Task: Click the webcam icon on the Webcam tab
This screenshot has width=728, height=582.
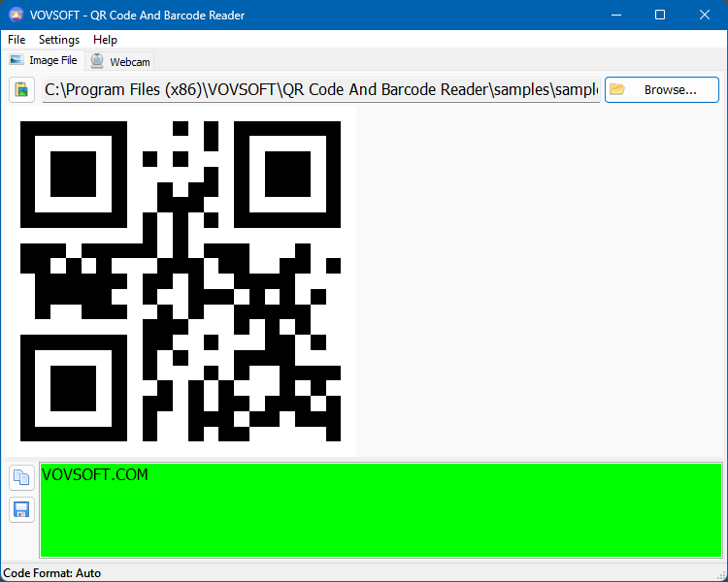Action: pos(97,61)
